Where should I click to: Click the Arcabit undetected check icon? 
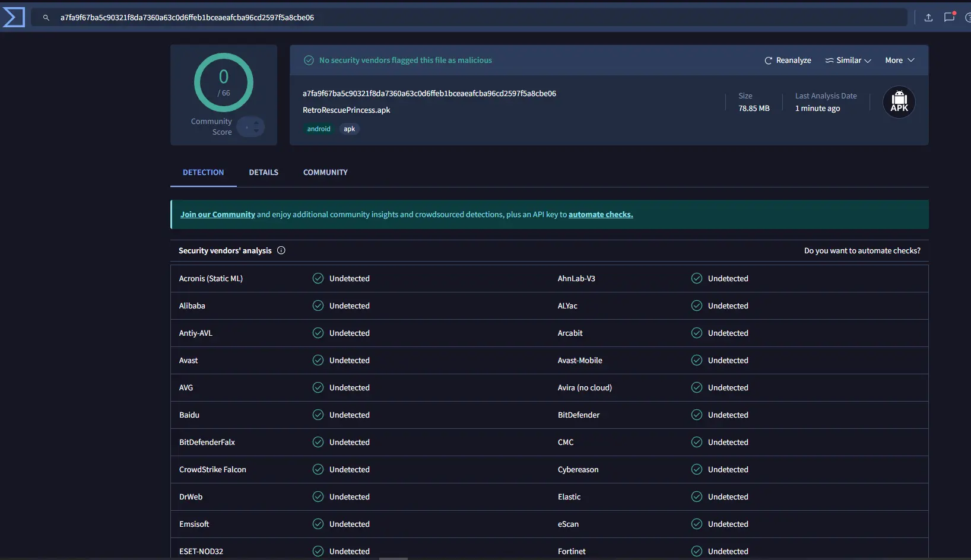point(697,333)
